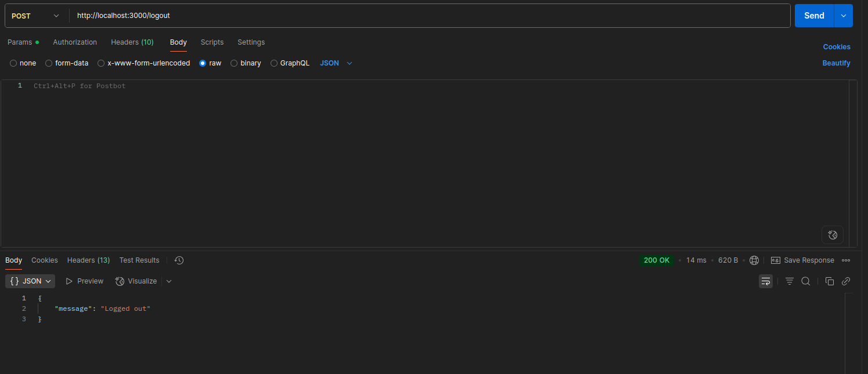Select the response Body tab
This screenshot has height=374, width=868.
13,260
